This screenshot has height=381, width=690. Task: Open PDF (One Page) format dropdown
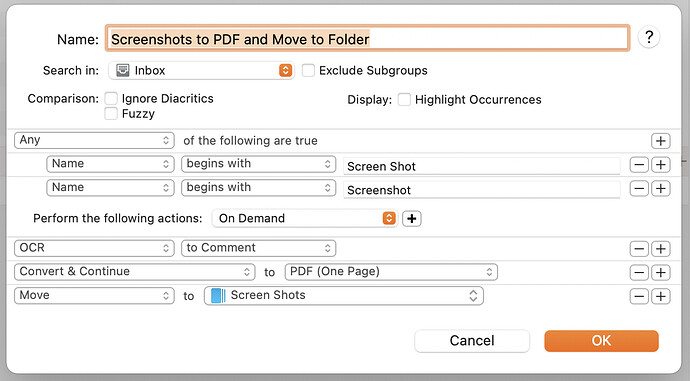[x=391, y=272]
